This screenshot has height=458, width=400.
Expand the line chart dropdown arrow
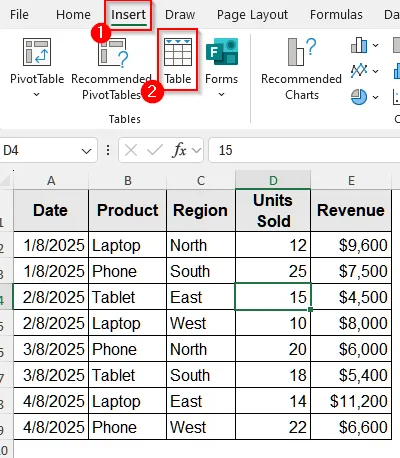tap(375, 71)
